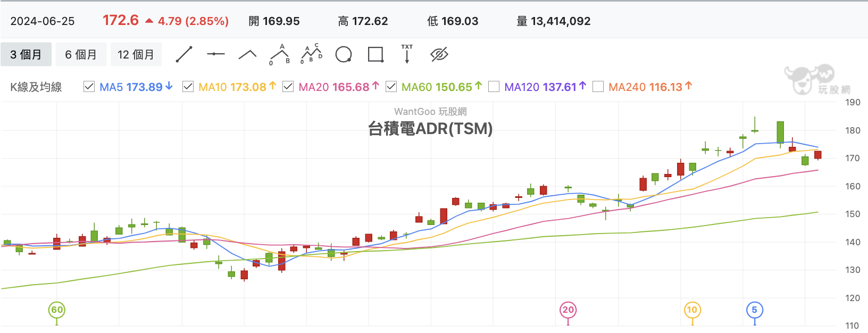The image size is (868, 333).
Task: Enable the MA120 moving average checkbox
Action: point(494,87)
